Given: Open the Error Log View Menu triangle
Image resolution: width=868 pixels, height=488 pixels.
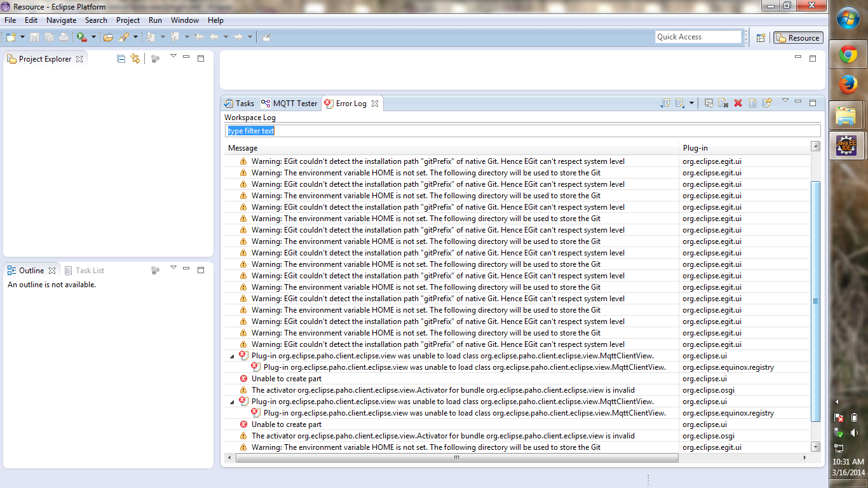Looking at the screenshot, I should click(785, 100).
